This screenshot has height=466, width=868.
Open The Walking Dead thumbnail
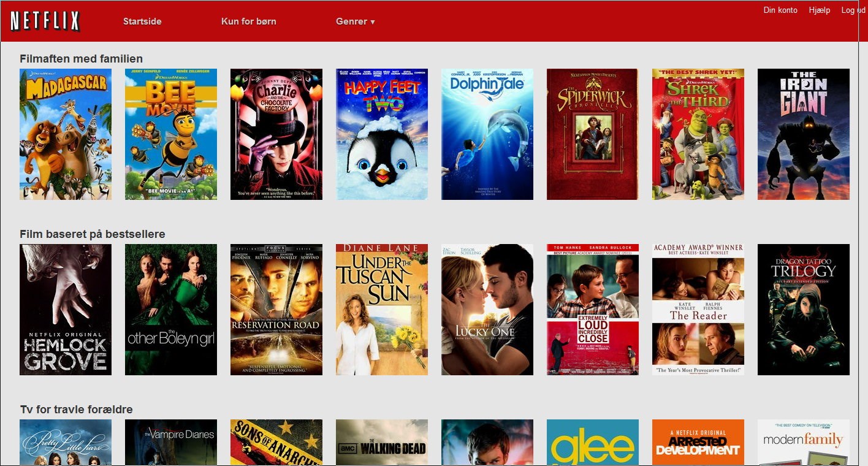[382, 443]
